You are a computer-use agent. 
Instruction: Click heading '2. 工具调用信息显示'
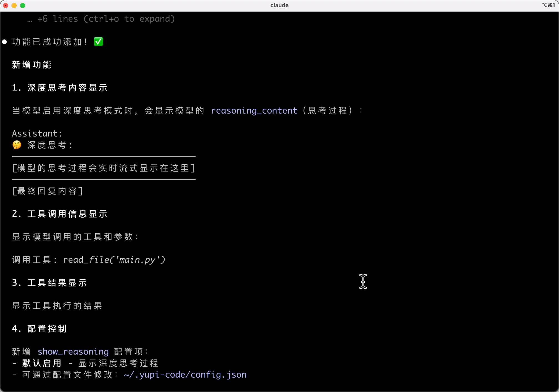(x=59, y=214)
